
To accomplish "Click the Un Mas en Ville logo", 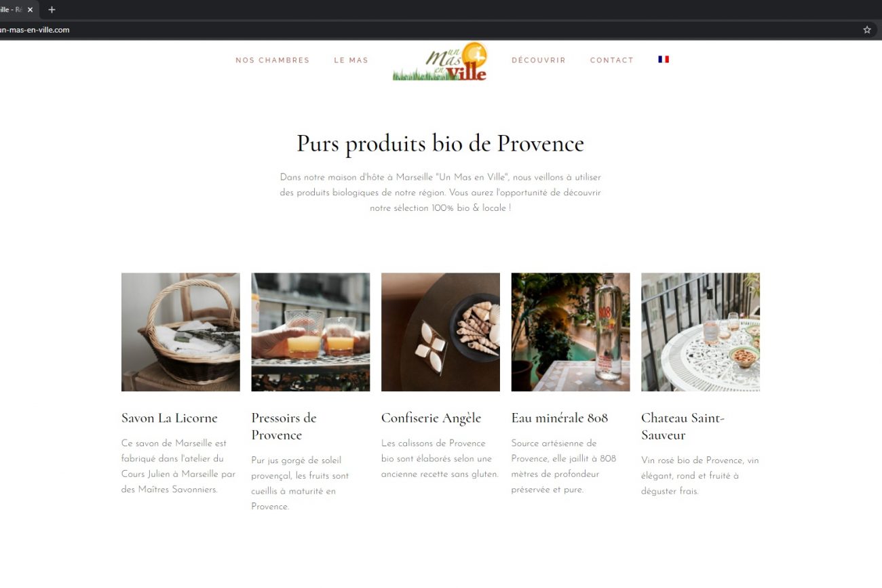I will click(440, 62).
